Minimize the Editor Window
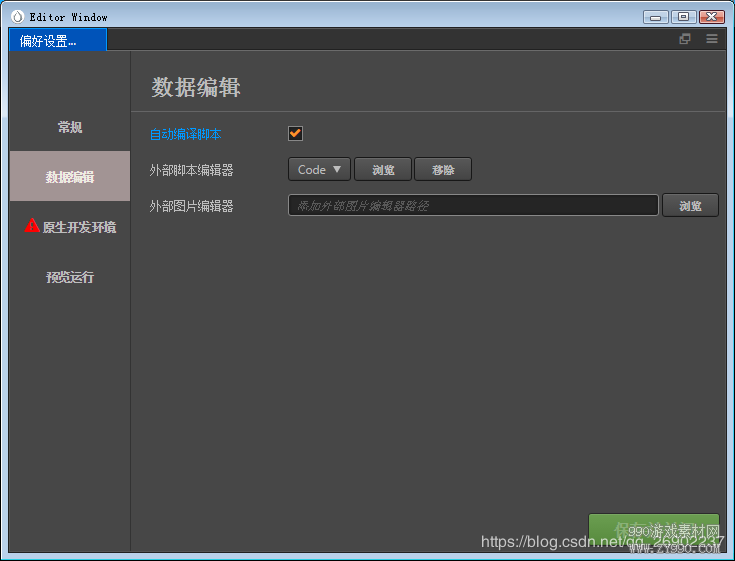The height and width of the screenshot is (561, 735). 656,17
